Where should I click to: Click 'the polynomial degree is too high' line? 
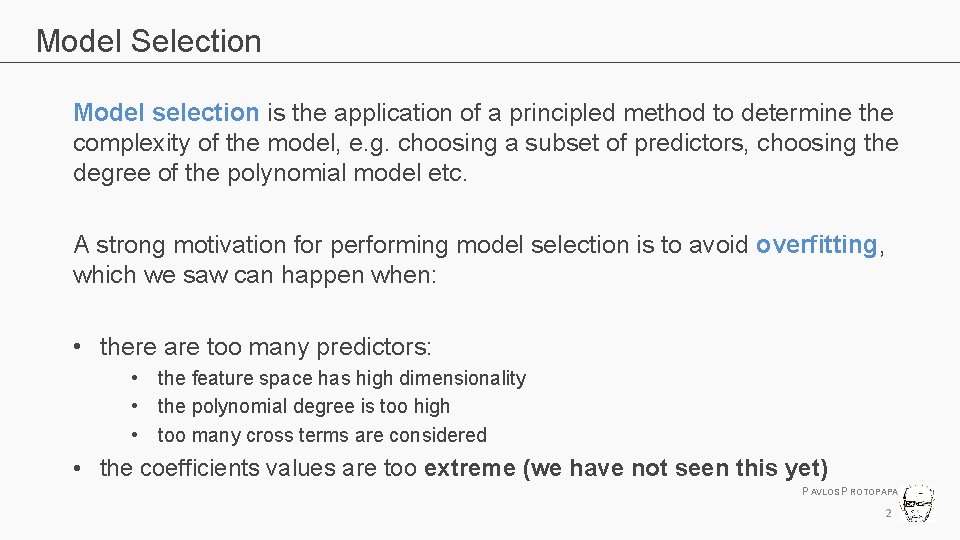tap(304, 406)
